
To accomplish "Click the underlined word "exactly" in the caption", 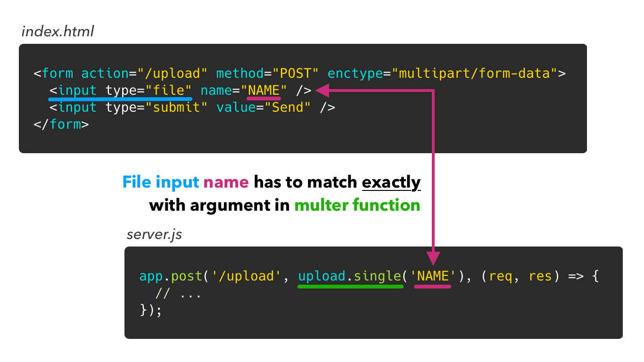I will [391, 182].
